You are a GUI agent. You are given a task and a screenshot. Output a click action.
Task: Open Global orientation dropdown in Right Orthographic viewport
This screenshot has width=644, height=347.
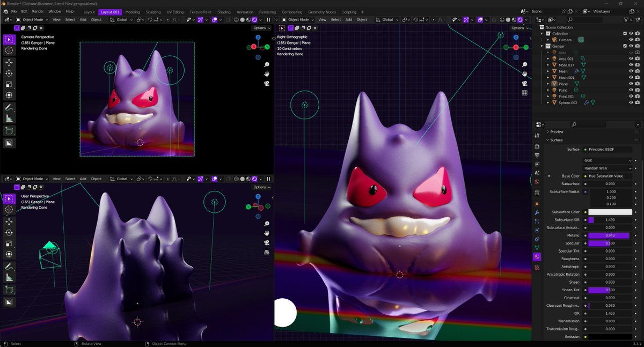386,20
